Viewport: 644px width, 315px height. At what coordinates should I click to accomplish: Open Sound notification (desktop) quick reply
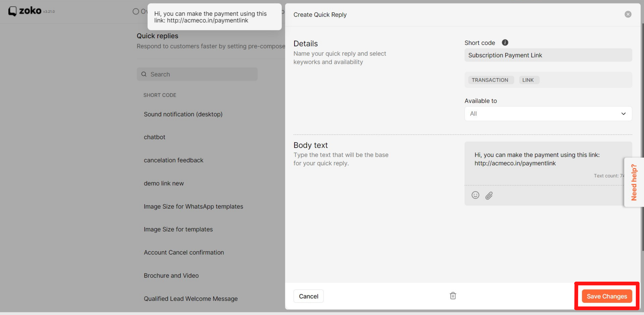[x=183, y=114]
